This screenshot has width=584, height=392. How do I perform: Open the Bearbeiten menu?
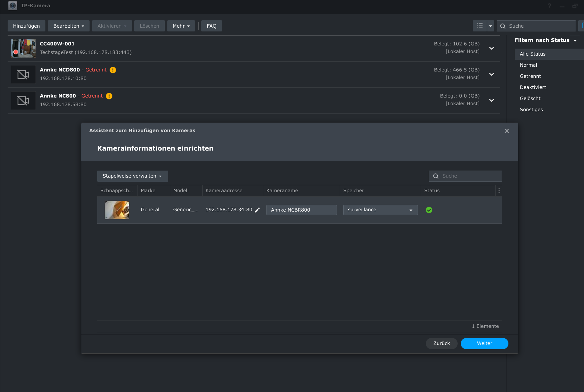[69, 26]
